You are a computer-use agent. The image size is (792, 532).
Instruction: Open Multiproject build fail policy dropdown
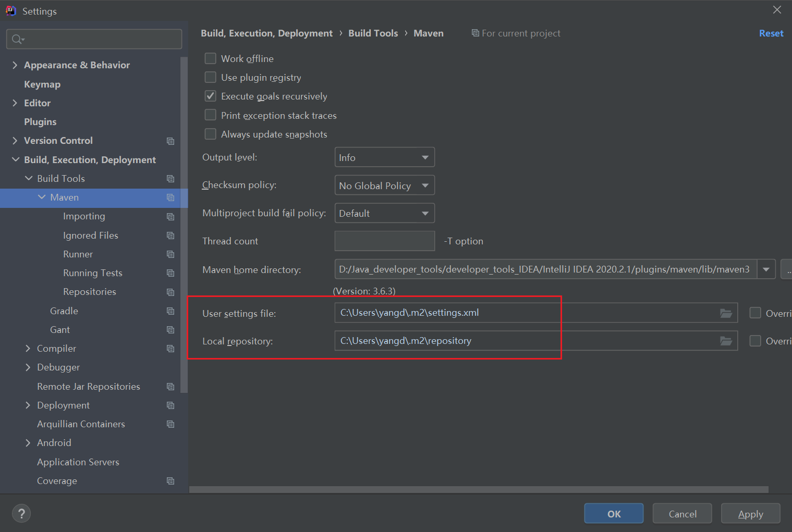[384, 213]
